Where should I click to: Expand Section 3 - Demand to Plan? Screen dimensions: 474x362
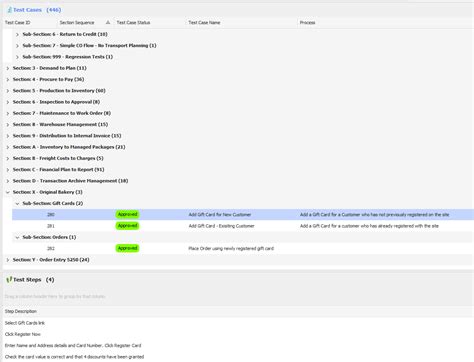tap(8, 68)
